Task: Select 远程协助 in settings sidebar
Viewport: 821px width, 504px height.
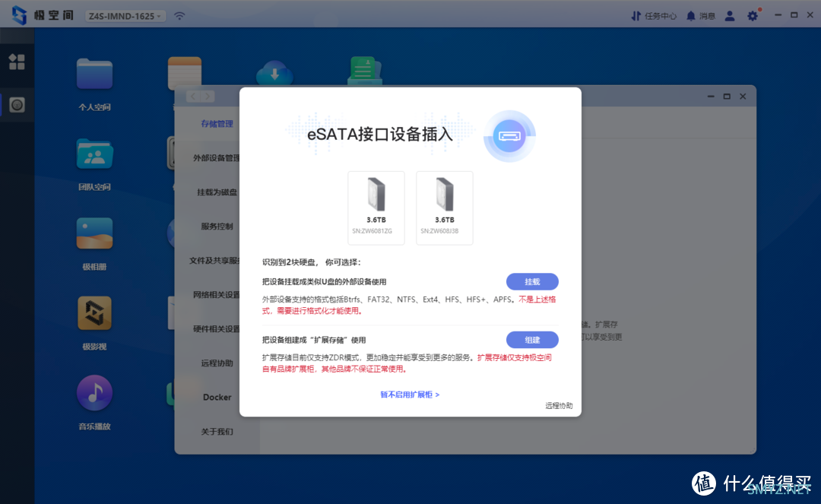Action: pyautogui.click(x=217, y=363)
